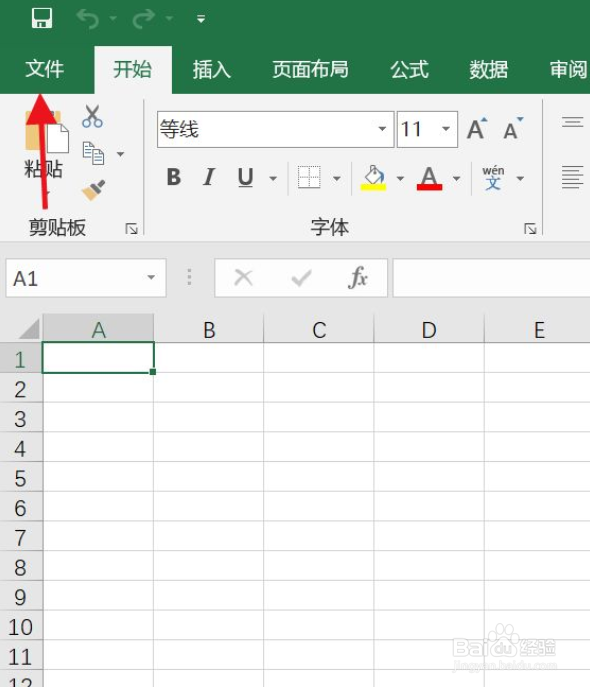Select row 1 header
This screenshot has width=590, height=687.
coord(21,358)
